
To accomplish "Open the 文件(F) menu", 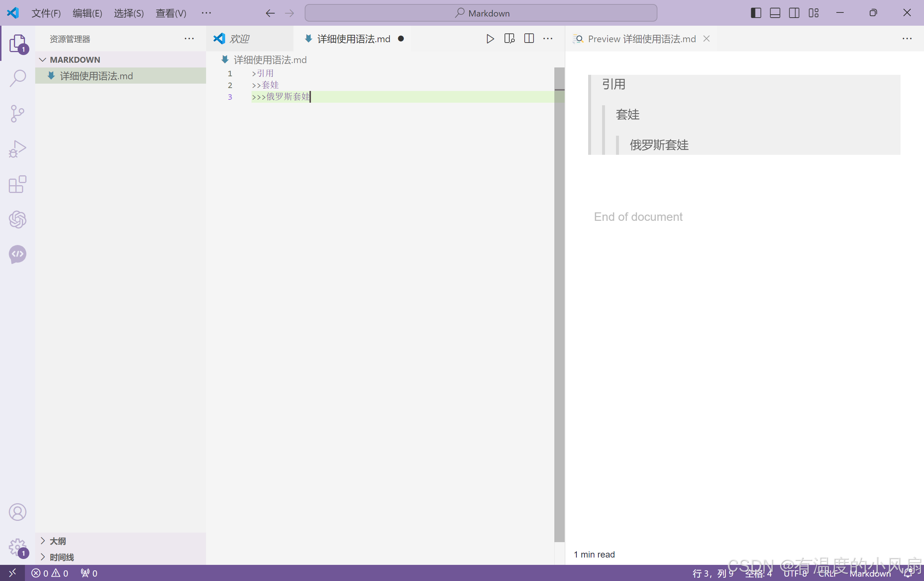I will 46,13.
